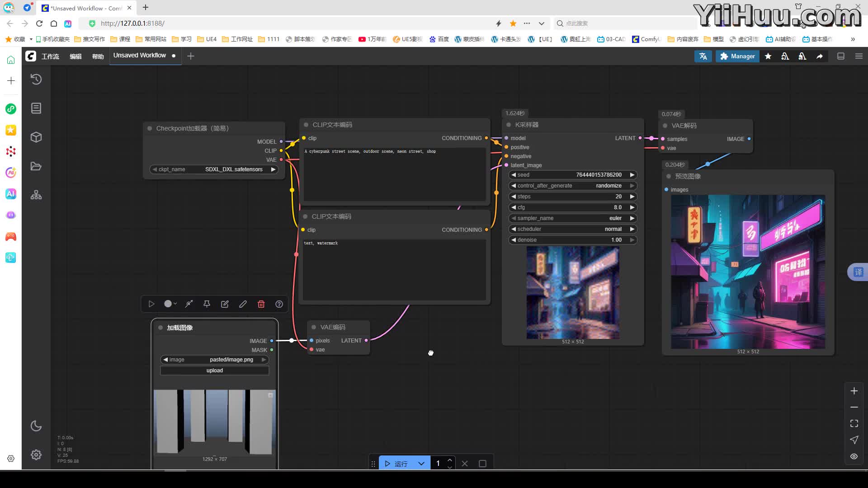Switch to the Unsaved Workflow tab

(x=140, y=56)
